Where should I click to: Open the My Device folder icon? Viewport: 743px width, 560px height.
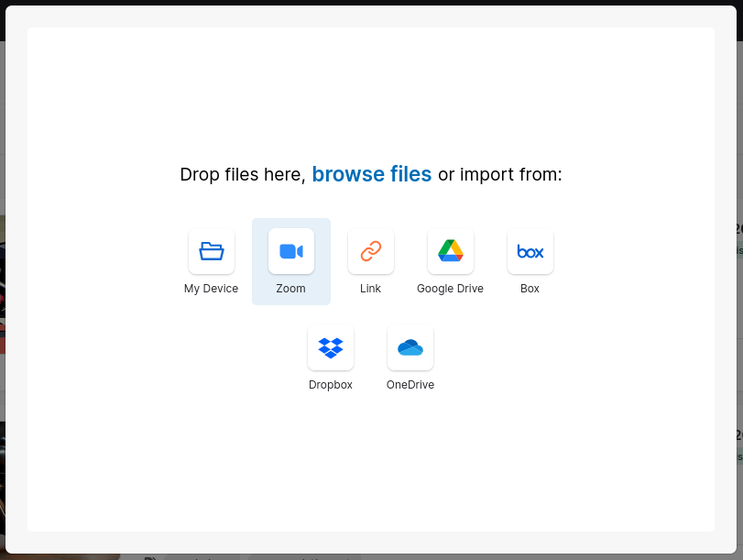[x=212, y=251]
